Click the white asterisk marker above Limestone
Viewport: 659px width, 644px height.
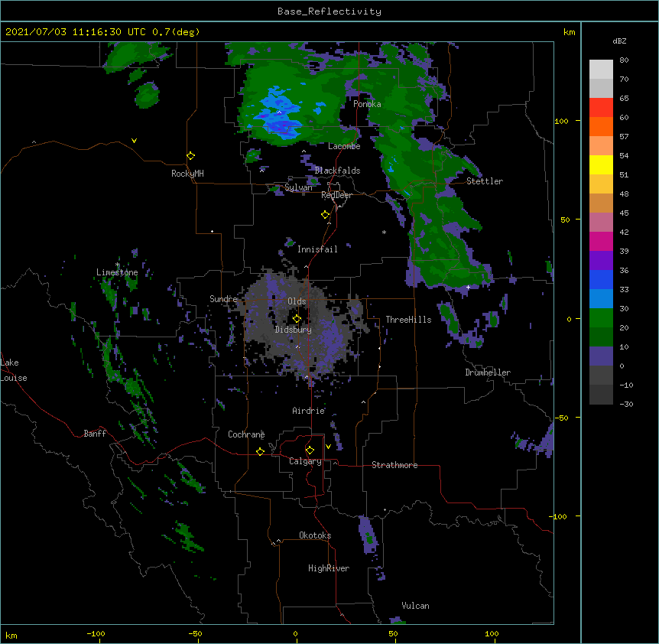(x=117, y=265)
